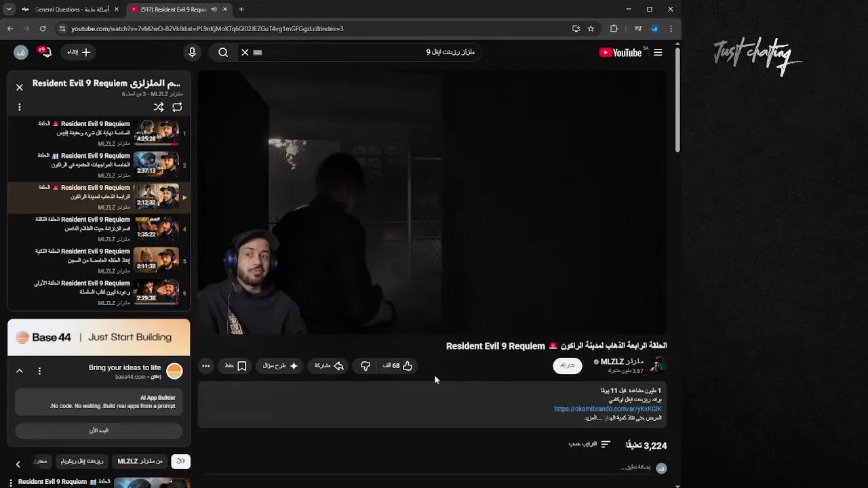The image size is (868, 488).
Task: Click the YouTube logo to go home
Action: (x=620, y=52)
